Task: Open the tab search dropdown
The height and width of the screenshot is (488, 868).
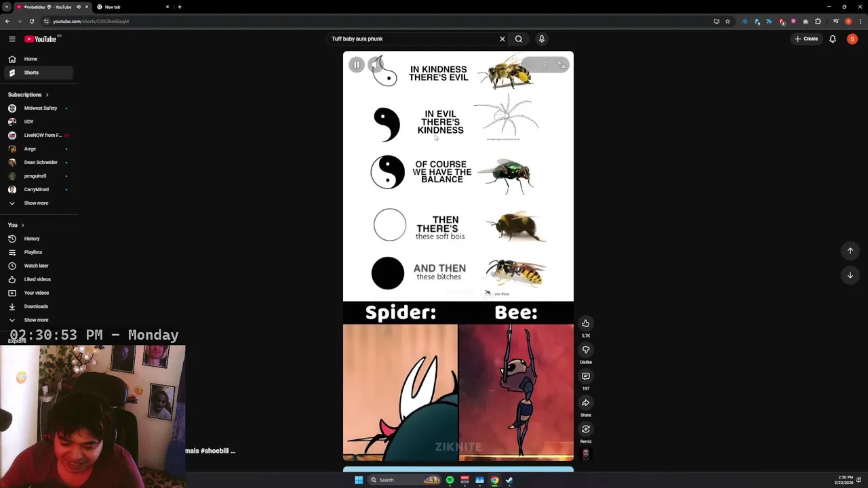Action: 7,7
